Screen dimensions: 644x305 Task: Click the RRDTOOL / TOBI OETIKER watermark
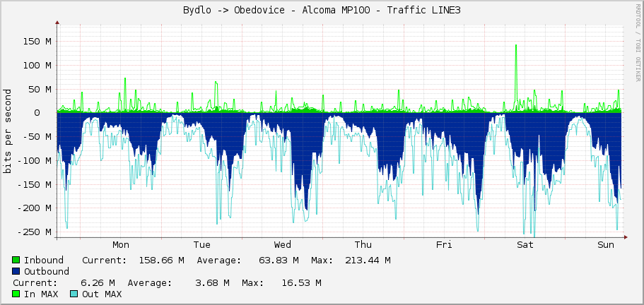coord(638,42)
